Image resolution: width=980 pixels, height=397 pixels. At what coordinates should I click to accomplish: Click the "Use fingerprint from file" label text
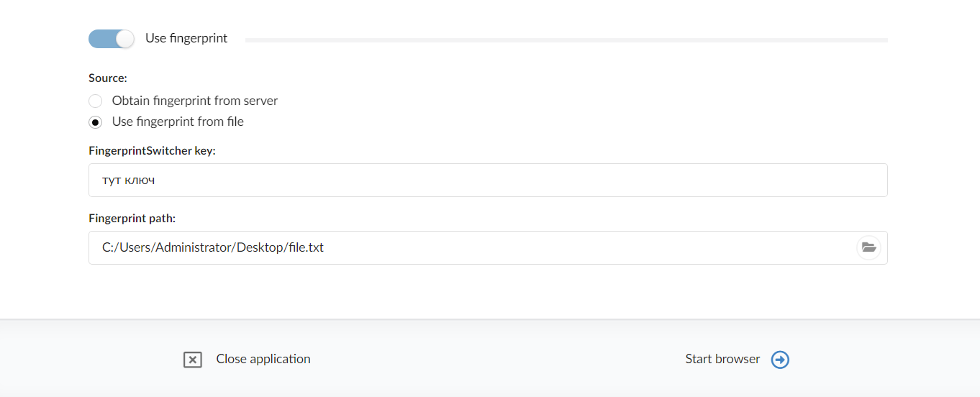click(x=178, y=122)
